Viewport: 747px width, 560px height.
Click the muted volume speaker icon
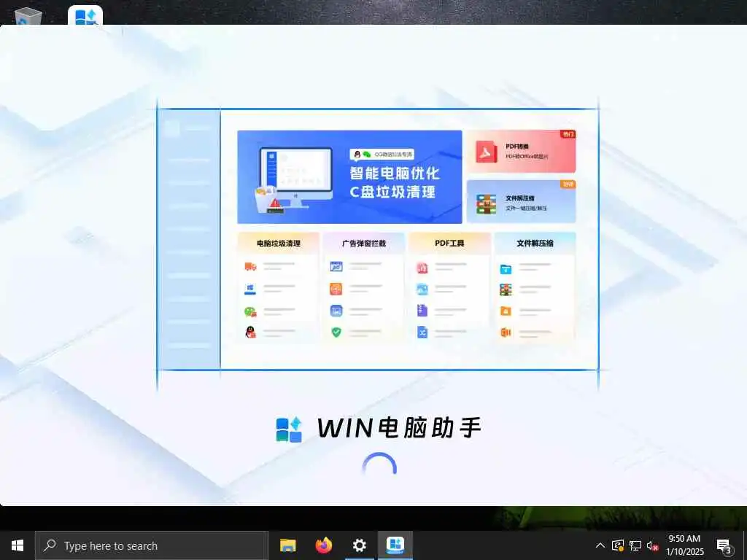pos(652,546)
